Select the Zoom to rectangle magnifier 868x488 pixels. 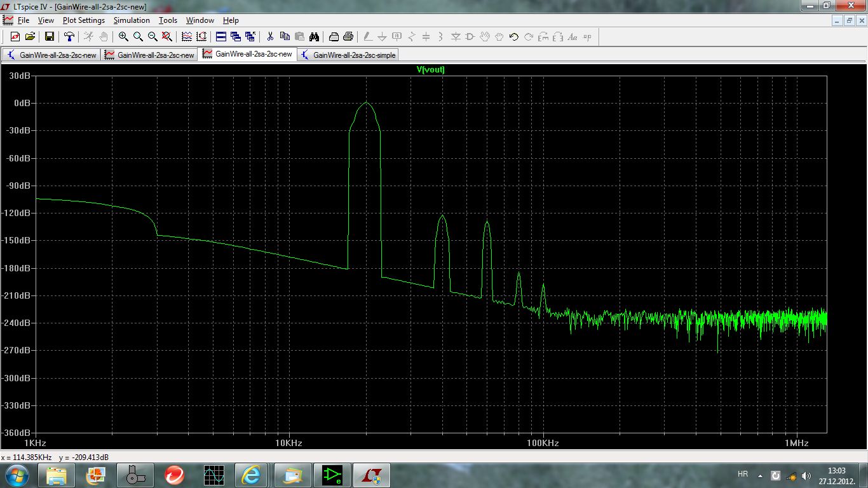138,37
